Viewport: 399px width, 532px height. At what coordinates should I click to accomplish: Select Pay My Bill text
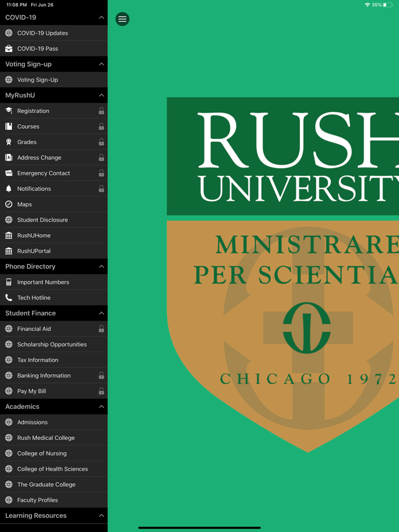pos(31,391)
